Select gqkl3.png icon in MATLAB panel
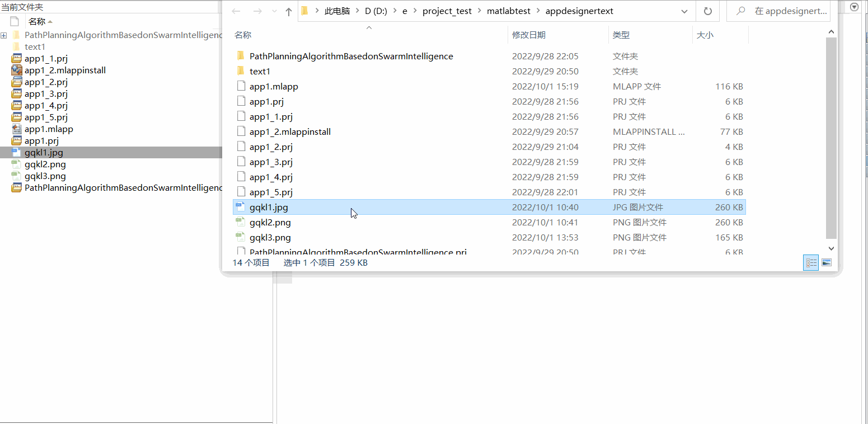The image size is (868, 424). pos(17,176)
